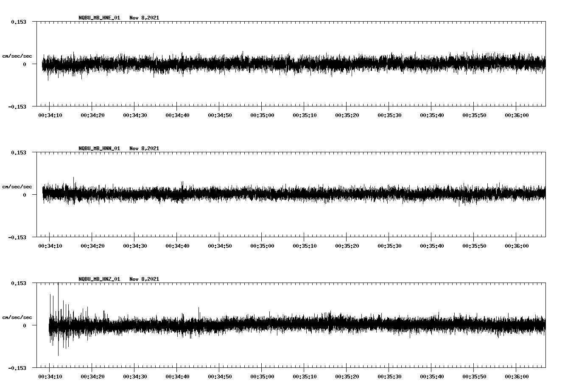
Task: Click 00:34:40 time label under HNZ plot
Action: [177, 377]
